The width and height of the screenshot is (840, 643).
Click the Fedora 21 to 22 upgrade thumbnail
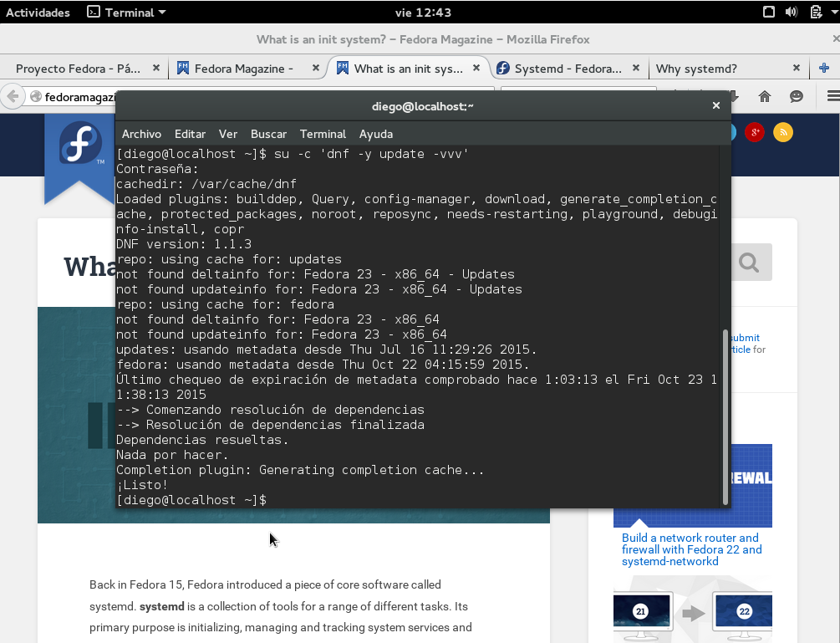pos(693,610)
